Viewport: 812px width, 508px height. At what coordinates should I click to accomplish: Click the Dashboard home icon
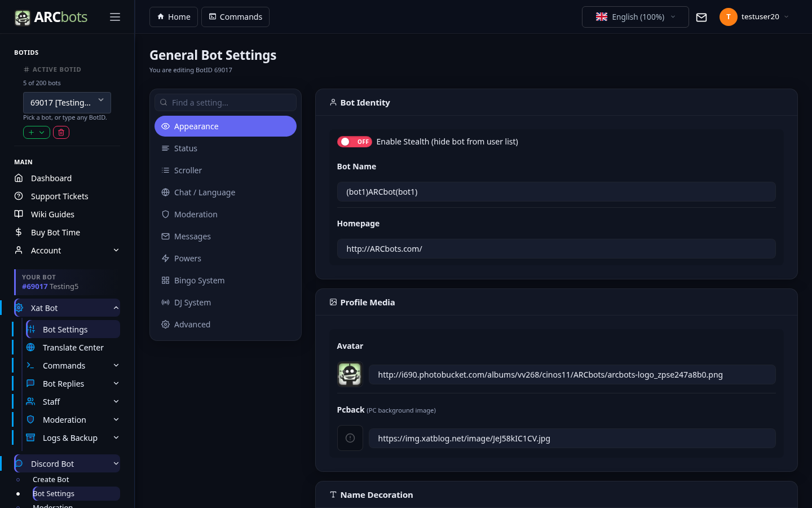19,178
